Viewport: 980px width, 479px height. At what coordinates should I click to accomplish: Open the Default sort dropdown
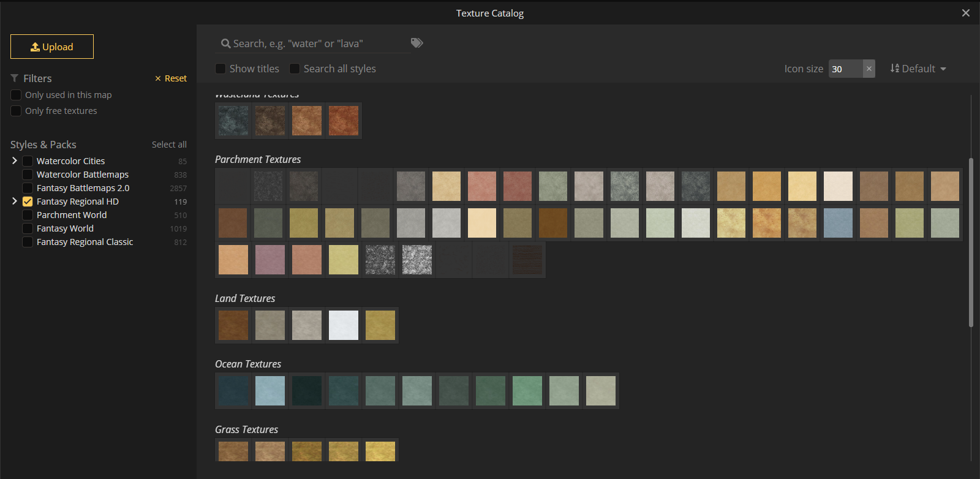click(918, 69)
